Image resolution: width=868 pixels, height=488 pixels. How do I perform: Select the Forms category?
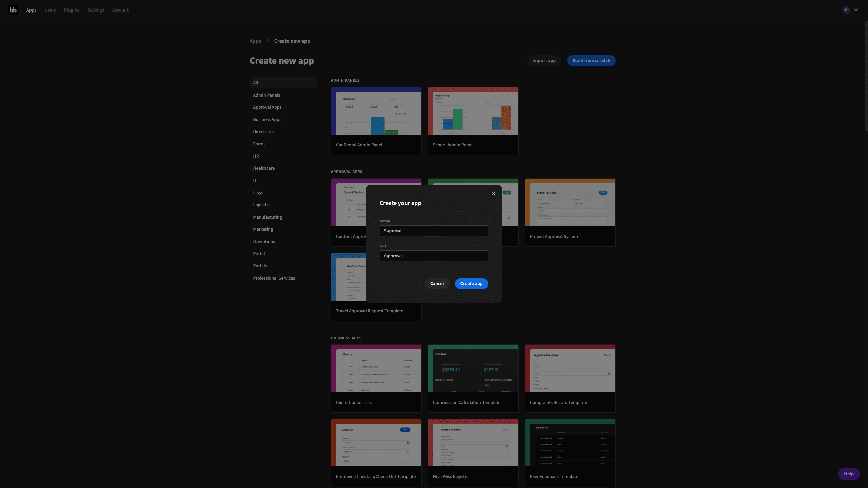coord(283,144)
